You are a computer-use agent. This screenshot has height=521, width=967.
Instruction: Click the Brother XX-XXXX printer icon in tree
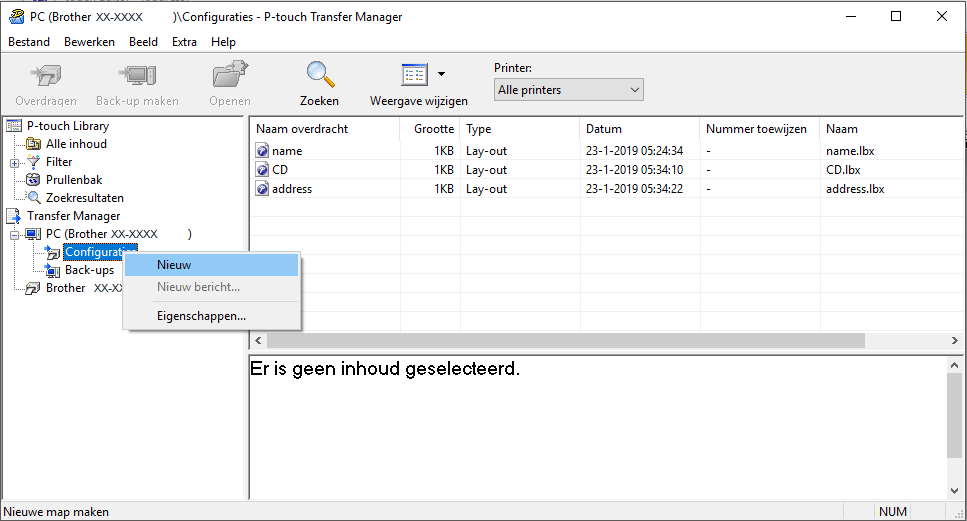click(33, 289)
